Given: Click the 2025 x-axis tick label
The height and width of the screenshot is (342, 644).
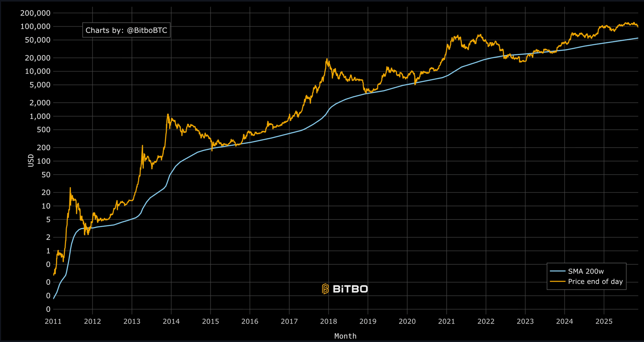Looking at the screenshot, I should [604, 321].
